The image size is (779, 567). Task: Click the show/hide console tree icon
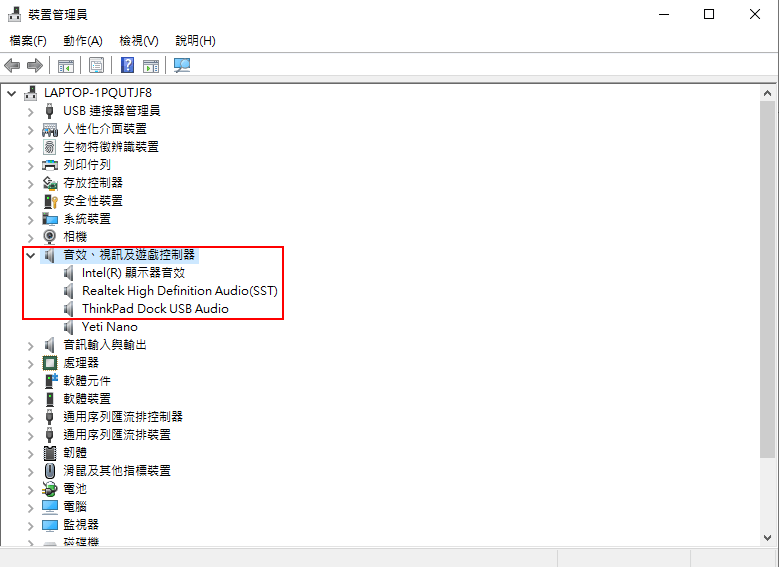65,66
